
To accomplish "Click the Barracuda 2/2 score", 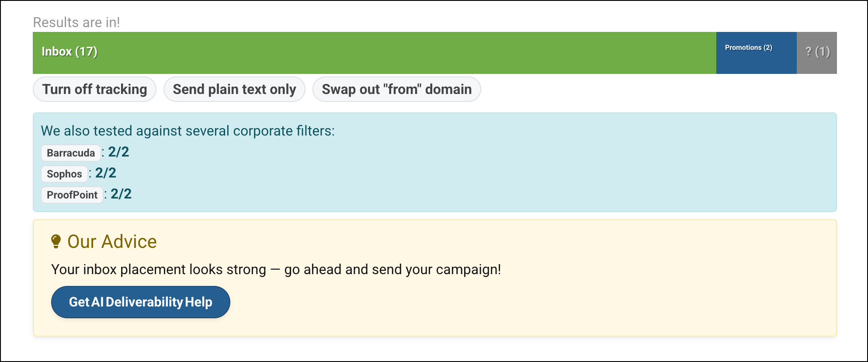I will pos(118,152).
